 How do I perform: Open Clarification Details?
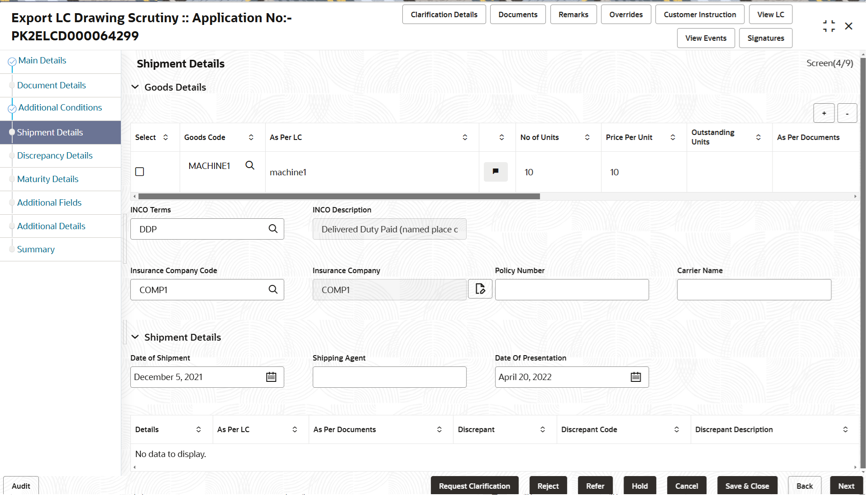[444, 14]
